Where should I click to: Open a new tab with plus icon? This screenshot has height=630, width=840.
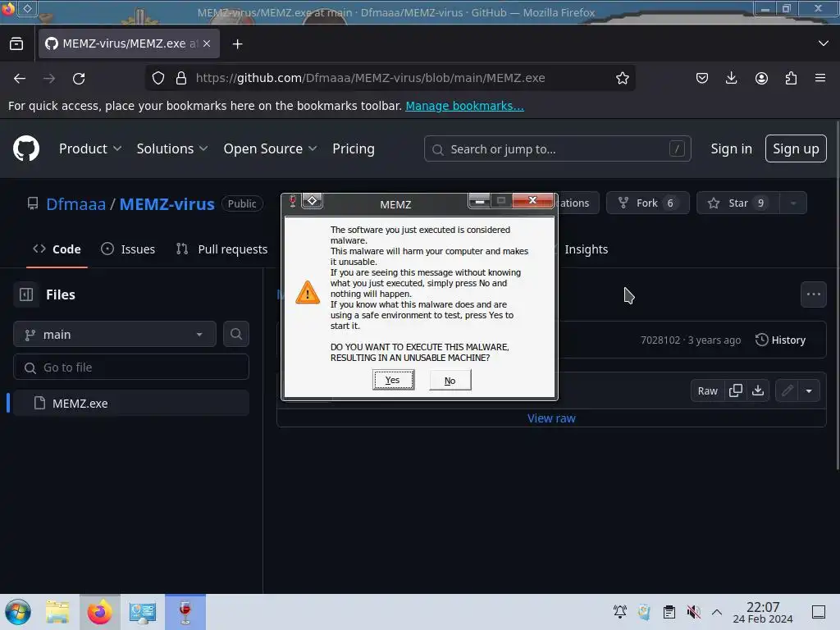pos(237,44)
